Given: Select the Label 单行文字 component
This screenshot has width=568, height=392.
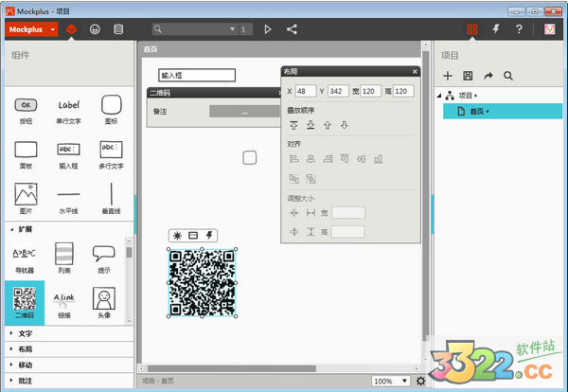Looking at the screenshot, I should click(x=68, y=111).
